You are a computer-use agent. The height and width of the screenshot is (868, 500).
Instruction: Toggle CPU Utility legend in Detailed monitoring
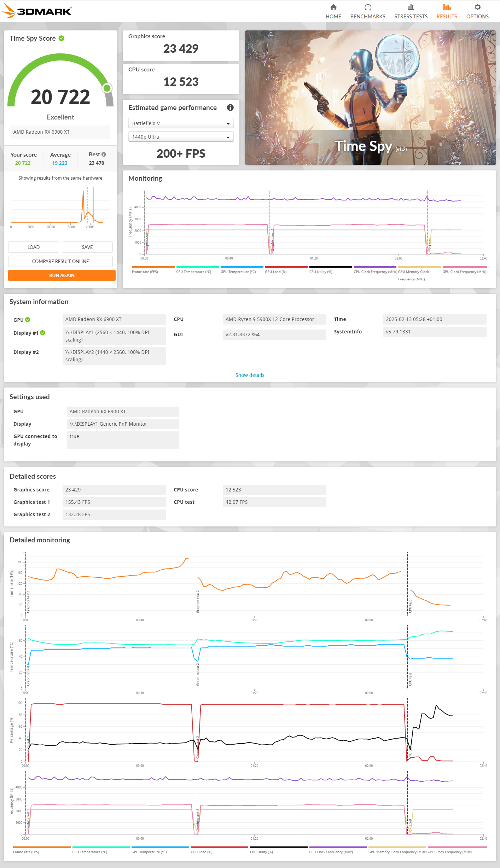click(279, 850)
